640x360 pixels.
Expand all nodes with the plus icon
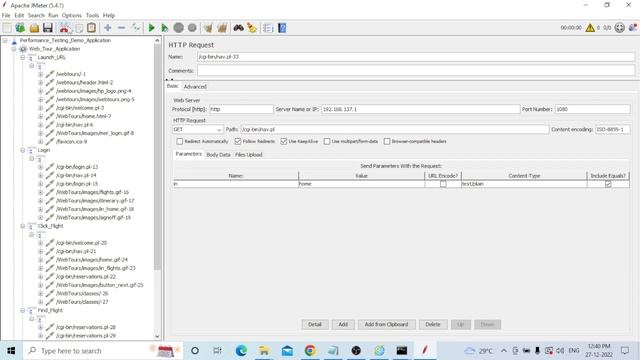click(x=108, y=28)
